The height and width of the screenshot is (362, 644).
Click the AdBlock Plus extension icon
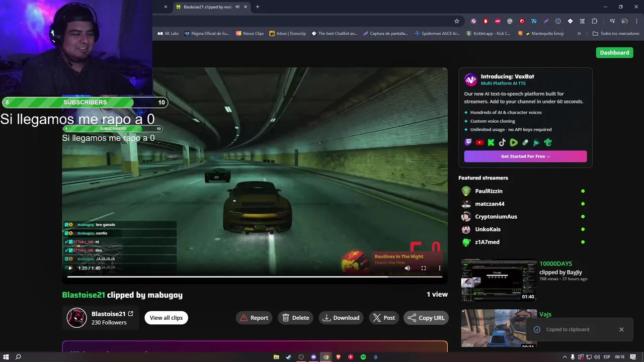pyautogui.click(x=498, y=21)
